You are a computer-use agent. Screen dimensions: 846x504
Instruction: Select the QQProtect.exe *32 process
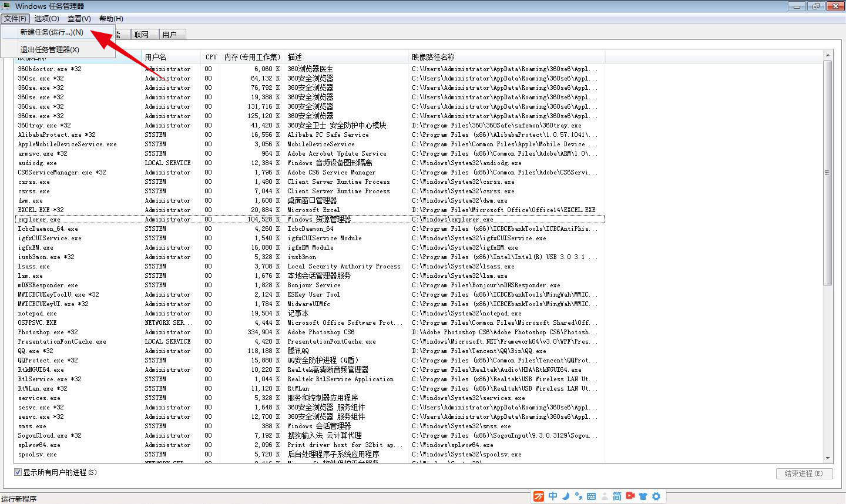(x=310, y=360)
